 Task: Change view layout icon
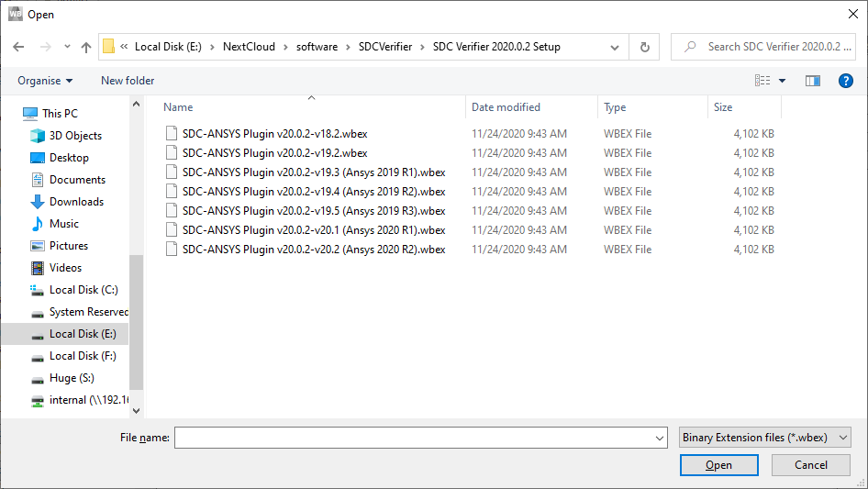point(762,81)
